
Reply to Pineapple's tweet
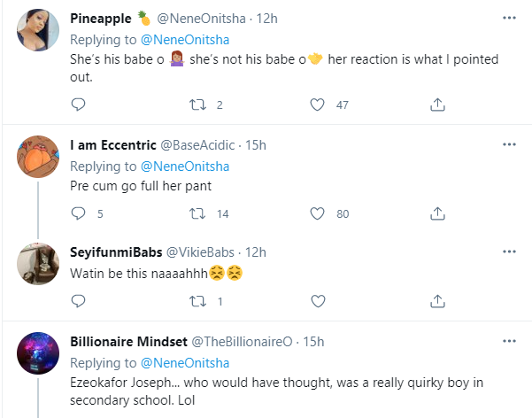(78, 104)
